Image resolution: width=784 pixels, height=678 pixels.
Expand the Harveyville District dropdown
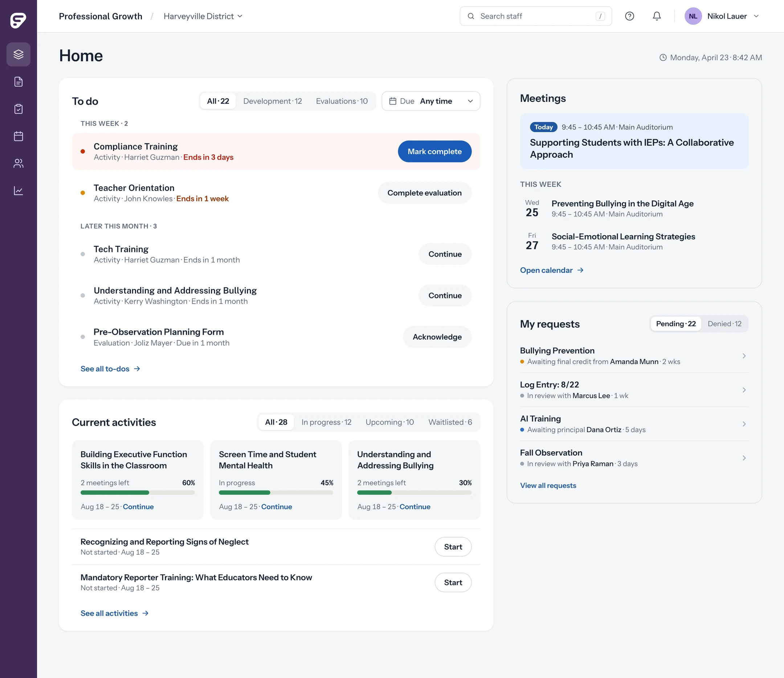[x=203, y=16]
